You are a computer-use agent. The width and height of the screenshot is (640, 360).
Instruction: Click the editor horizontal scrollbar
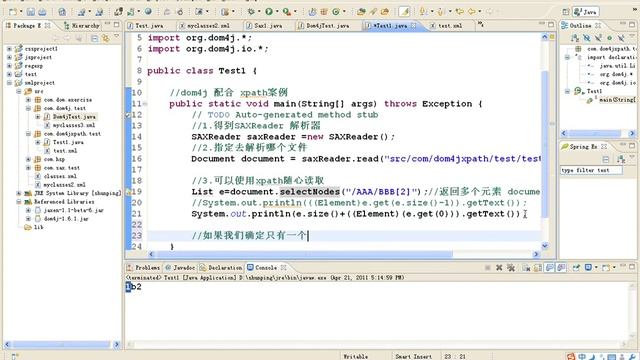(x=304, y=254)
